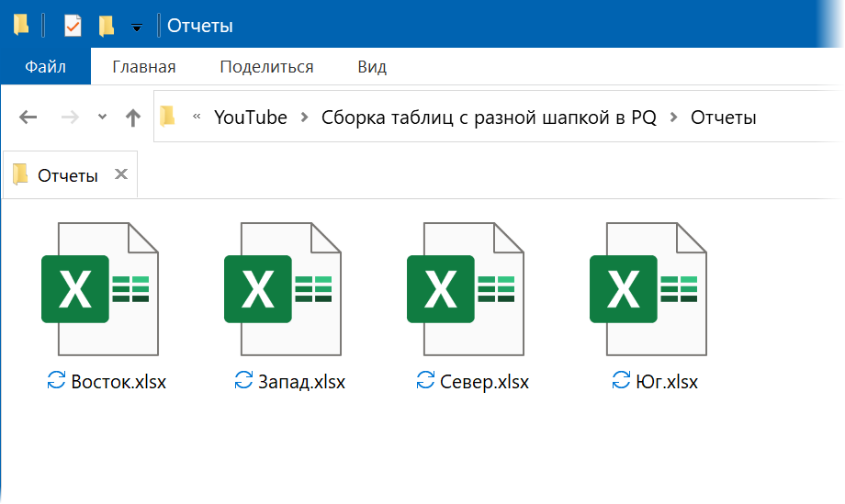Click sync status icon beside Восток.xlsx
Viewport: 845px width, 504px height.
(x=56, y=380)
